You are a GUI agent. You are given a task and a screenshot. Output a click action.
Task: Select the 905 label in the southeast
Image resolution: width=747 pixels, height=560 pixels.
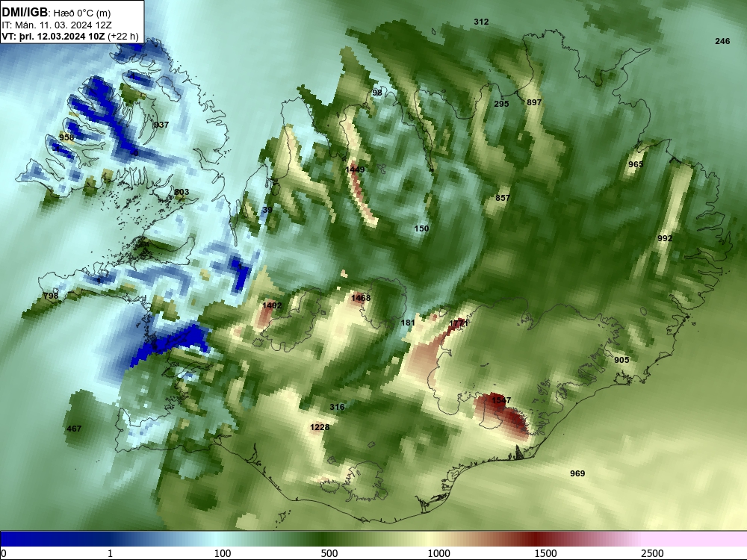pyautogui.click(x=622, y=360)
